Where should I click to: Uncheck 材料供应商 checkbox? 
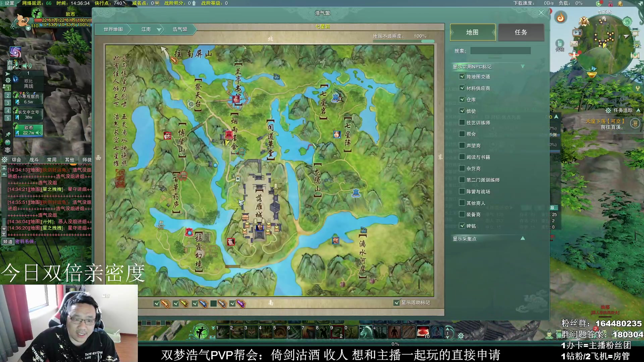(x=462, y=88)
